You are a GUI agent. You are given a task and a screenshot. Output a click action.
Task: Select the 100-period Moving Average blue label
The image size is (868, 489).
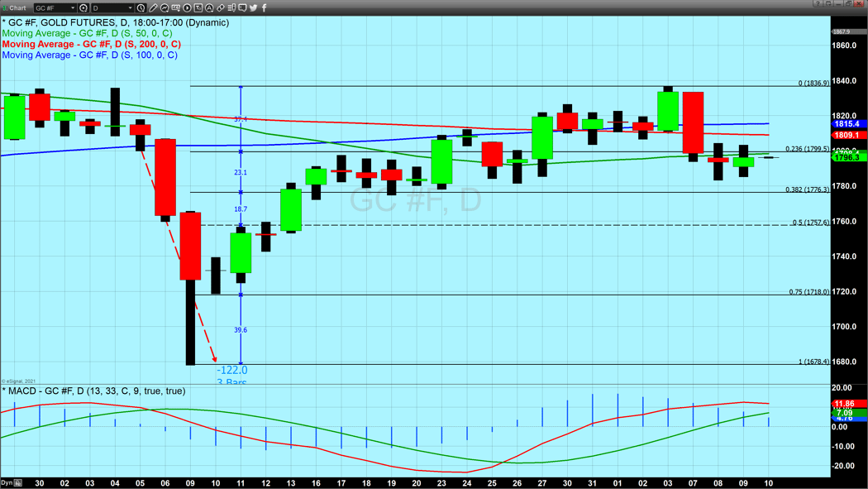pos(89,55)
